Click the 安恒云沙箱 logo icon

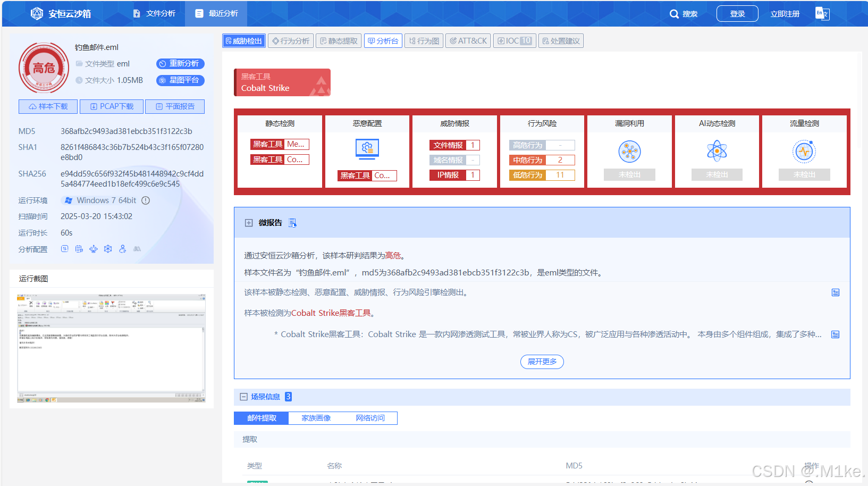(x=37, y=13)
